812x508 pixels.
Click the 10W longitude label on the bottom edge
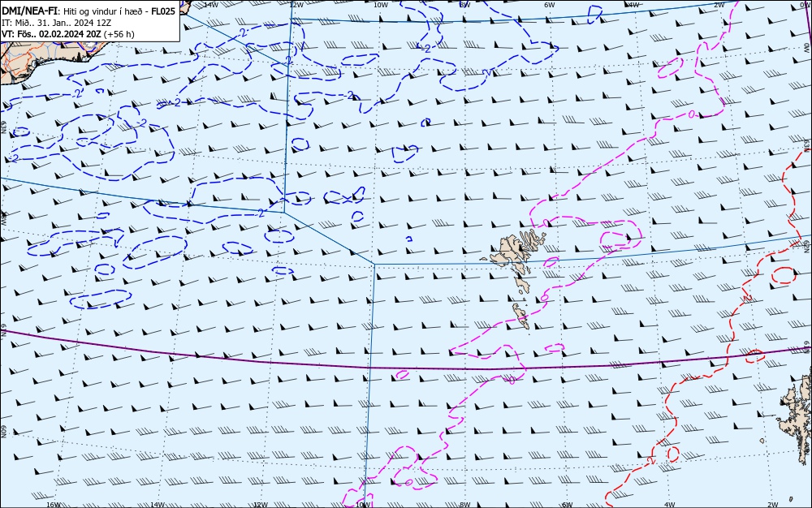coord(364,505)
